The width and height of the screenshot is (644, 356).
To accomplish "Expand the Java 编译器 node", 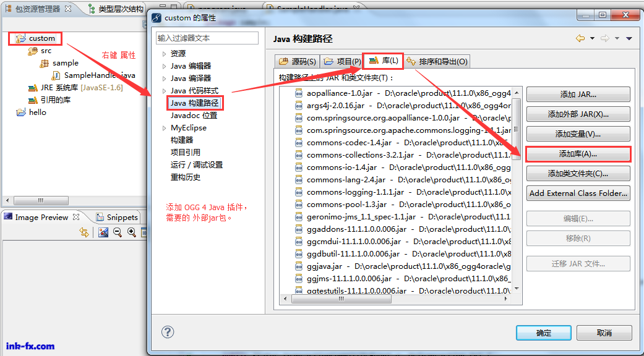I will coord(164,78).
